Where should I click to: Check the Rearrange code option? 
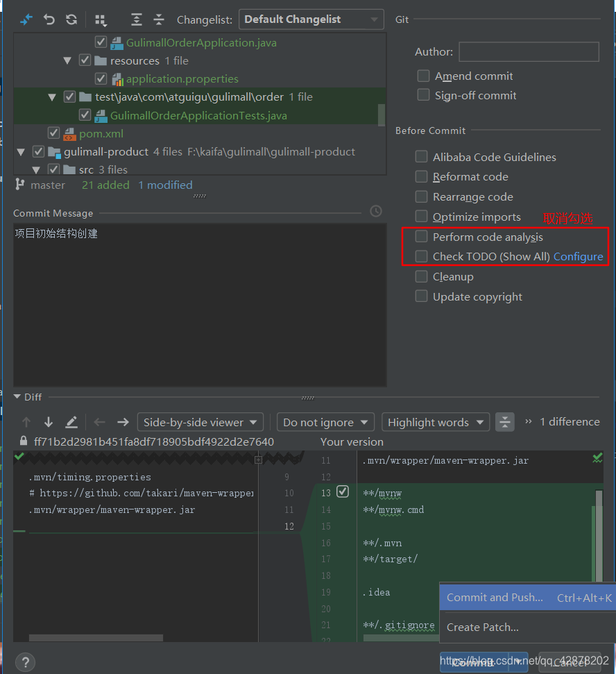pyautogui.click(x=421, y=196)
